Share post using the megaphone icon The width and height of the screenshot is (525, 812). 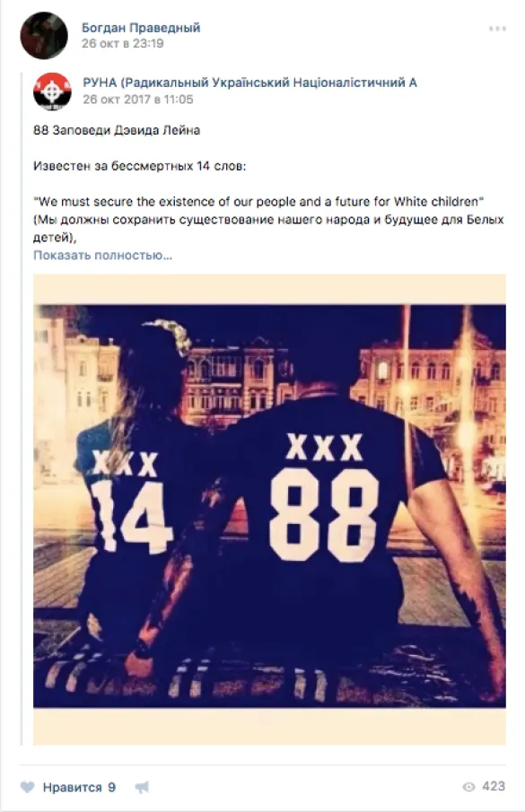[x=142, y=788]
